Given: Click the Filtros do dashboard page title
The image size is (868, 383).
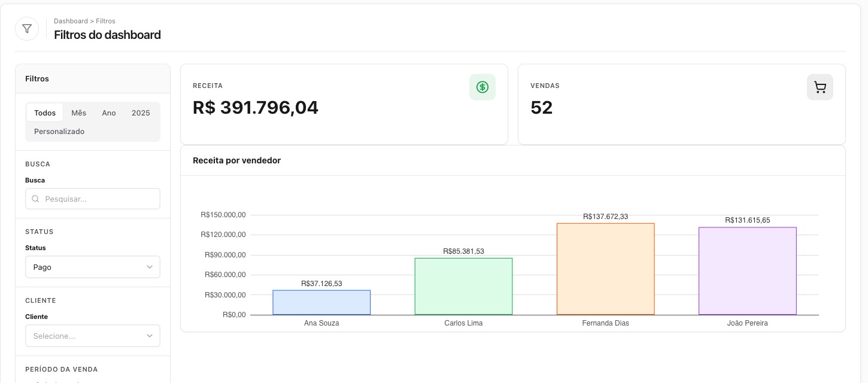Looking at the screenshot, I should point(107,35).
